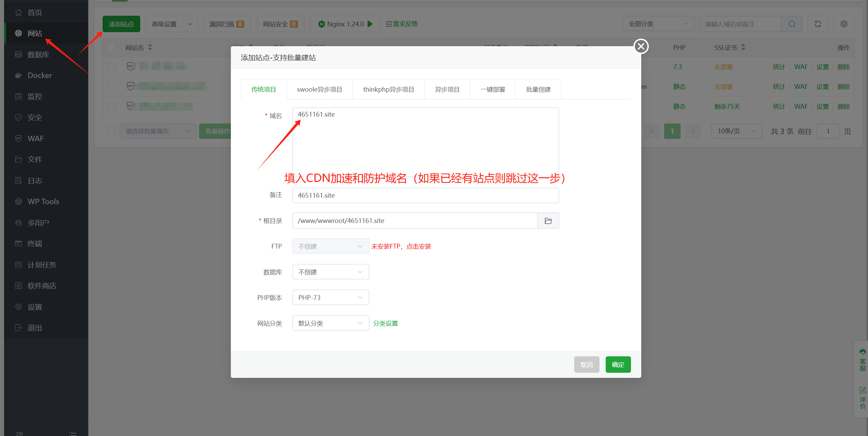Image resolution: width=868 pixels, height=436 pixels.
Task: Click 删除 on the PHP 7.3 site row
Action: pos(843,67)
